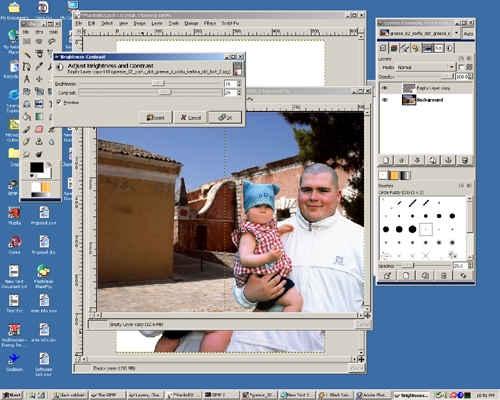Raise the selected layer with up arrow
Image resolution: width=500 pixels, height=400 pixels.
click(x=402, y=160)
